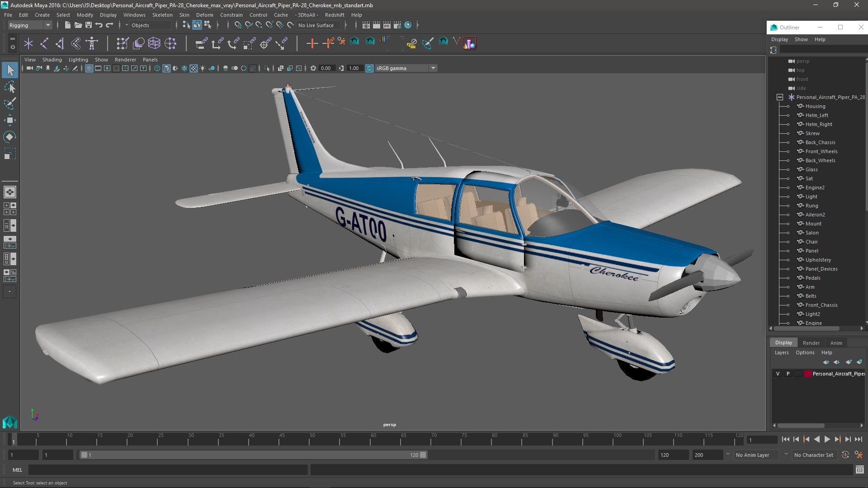The width and height of the screenshot is (868, 488).
Task: Activate the Lasso select tool
Action: pos(10,87)
